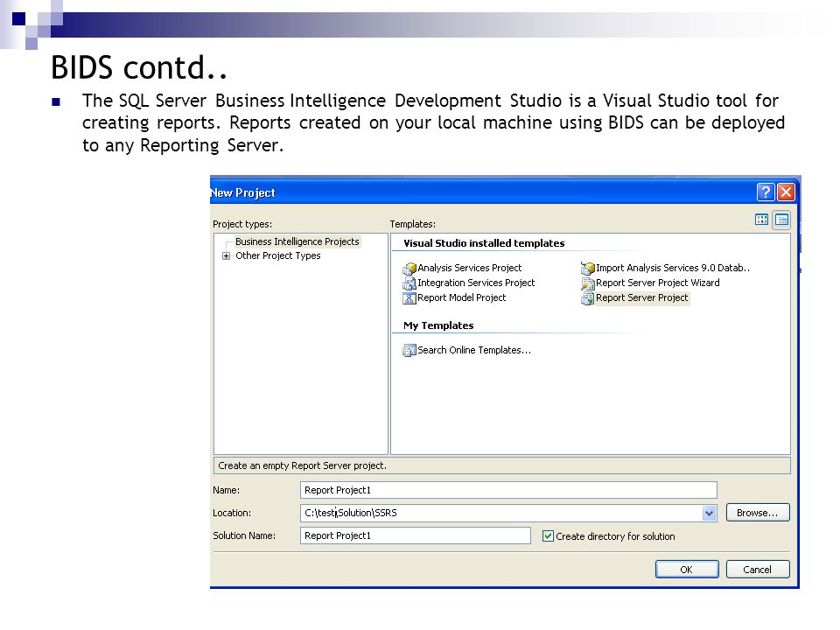Select Report Server Project template text
This screenshot has width=840, height=630.
641,297
